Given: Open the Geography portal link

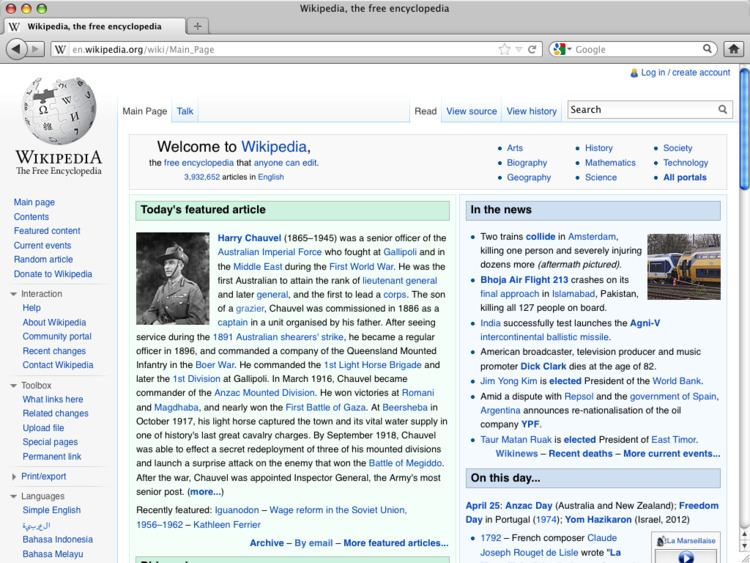Looking at the screenshot, I should pos(529,177).
